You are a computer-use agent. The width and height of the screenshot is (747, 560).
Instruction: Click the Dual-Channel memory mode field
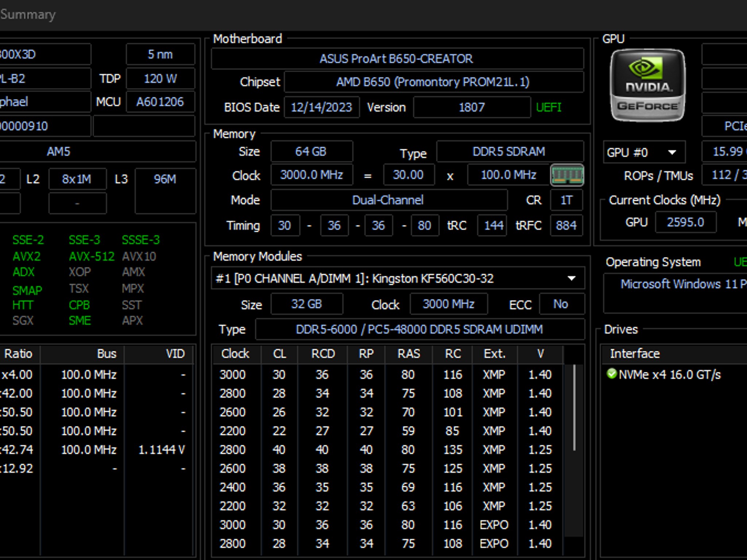(388, 200)
